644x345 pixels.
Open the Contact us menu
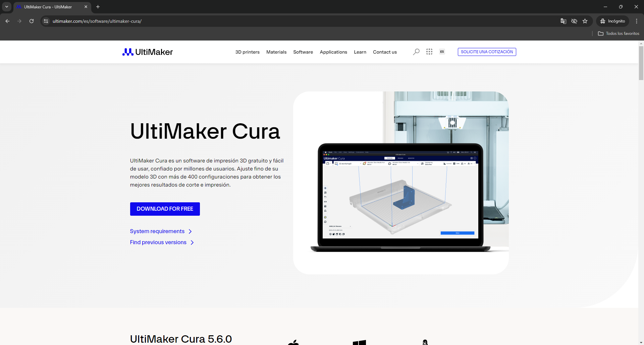[x=385, y=52]
